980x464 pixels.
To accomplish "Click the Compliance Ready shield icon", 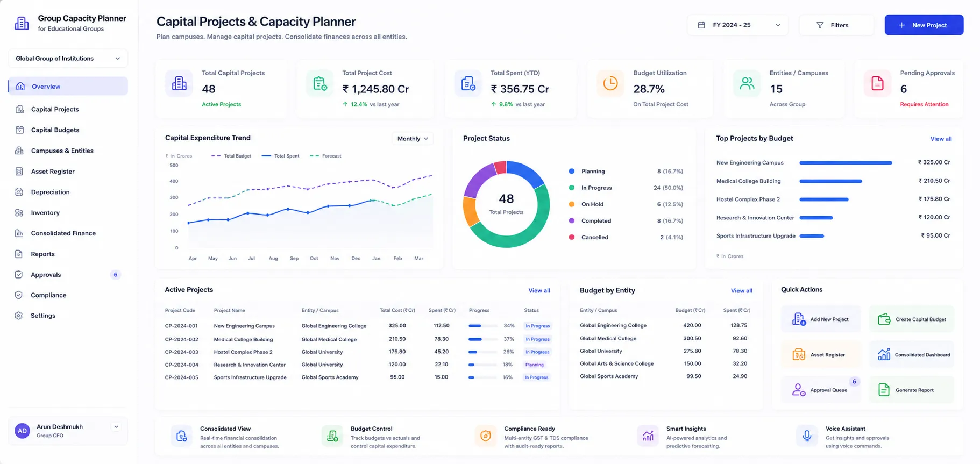I will (485, 436).
